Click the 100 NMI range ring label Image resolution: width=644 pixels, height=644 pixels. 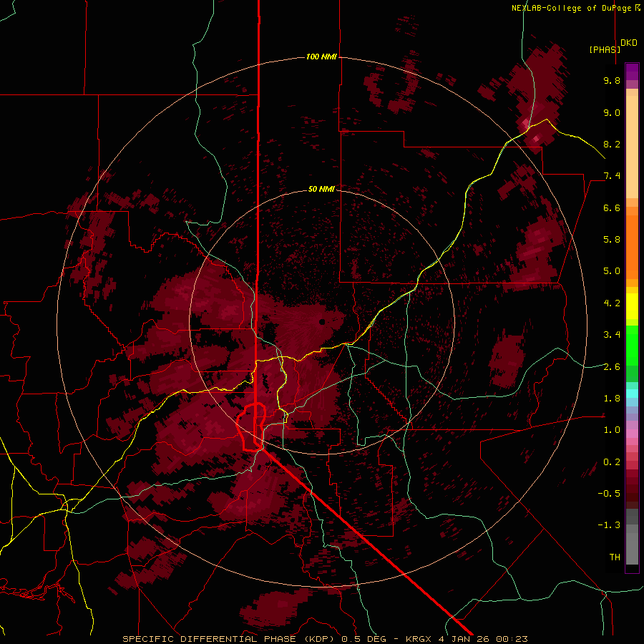321,57
